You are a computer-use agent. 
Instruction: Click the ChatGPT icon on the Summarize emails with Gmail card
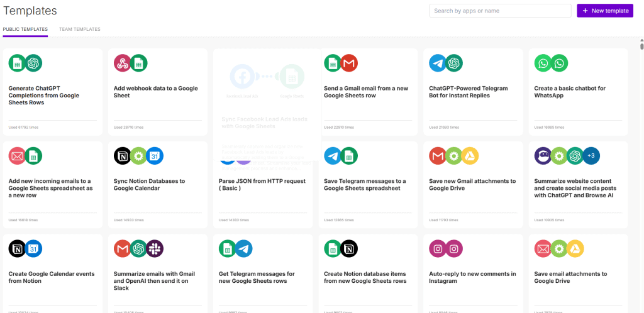(x=138, y=249)
